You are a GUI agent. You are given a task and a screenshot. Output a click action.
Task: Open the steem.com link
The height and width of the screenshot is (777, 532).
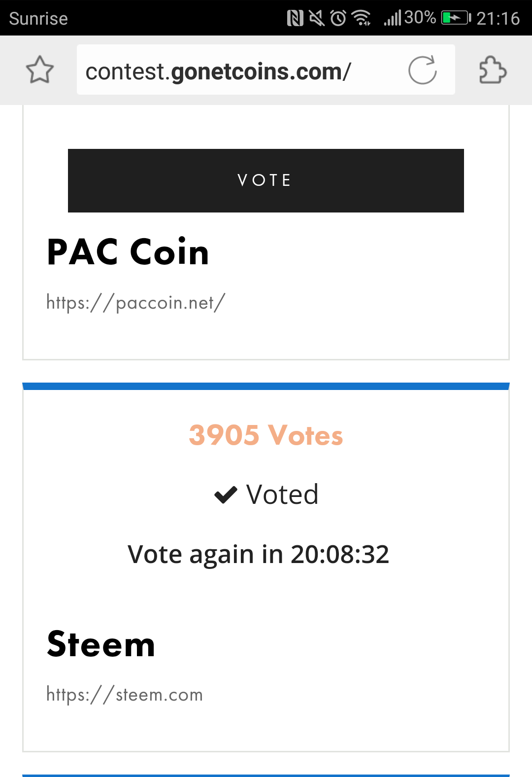coord(125,694)
